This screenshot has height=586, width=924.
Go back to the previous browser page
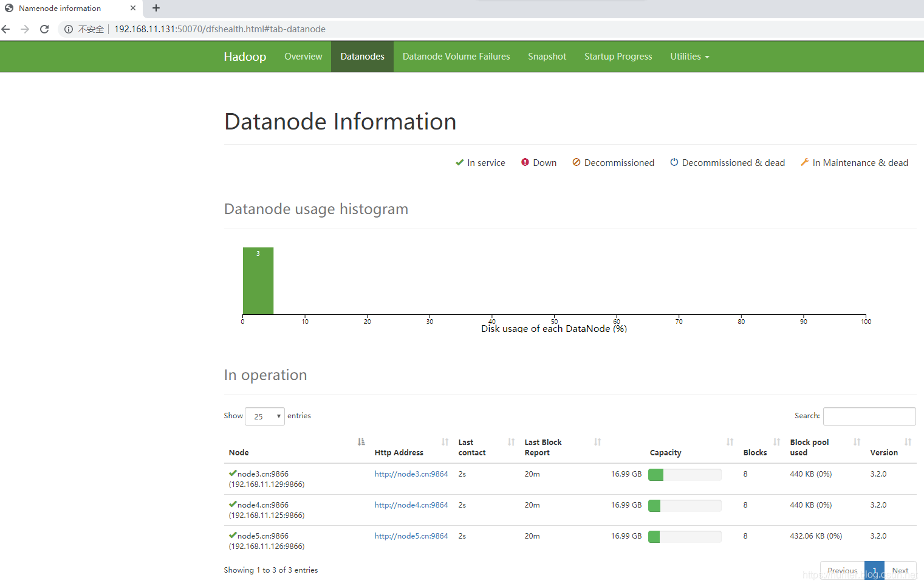tap(6, 29)
